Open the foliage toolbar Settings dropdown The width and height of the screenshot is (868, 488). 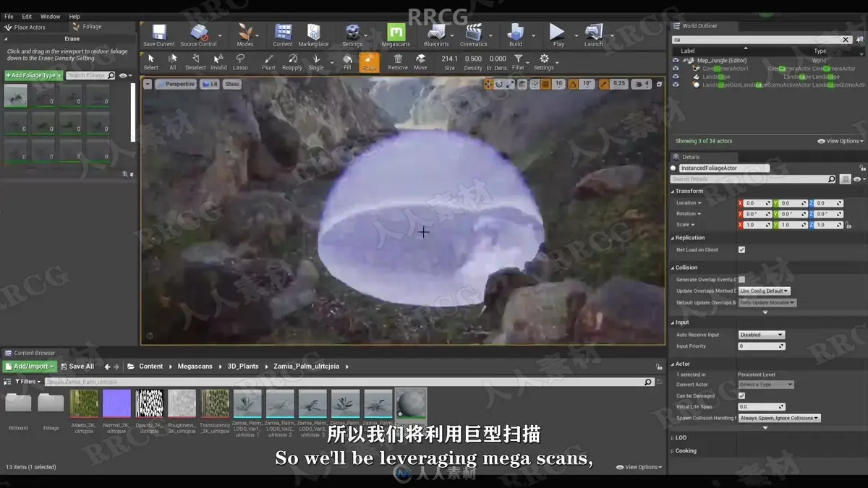(544, 62)
